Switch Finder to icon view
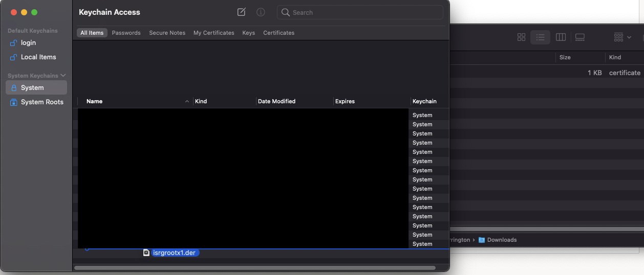 (522, 37)
